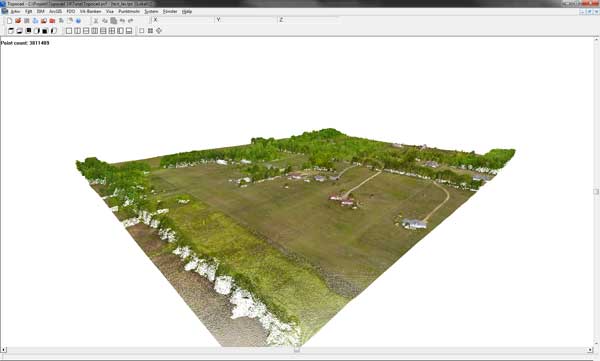Click into the Y coordinate field
The height and width of the screenshot is (361, 600).
coord(247,20)
